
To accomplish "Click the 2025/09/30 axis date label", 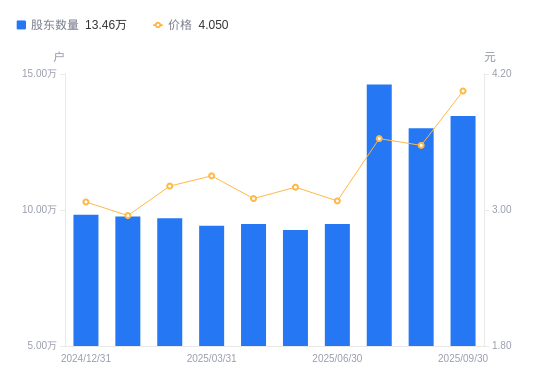I will click(x=463, y=358).
